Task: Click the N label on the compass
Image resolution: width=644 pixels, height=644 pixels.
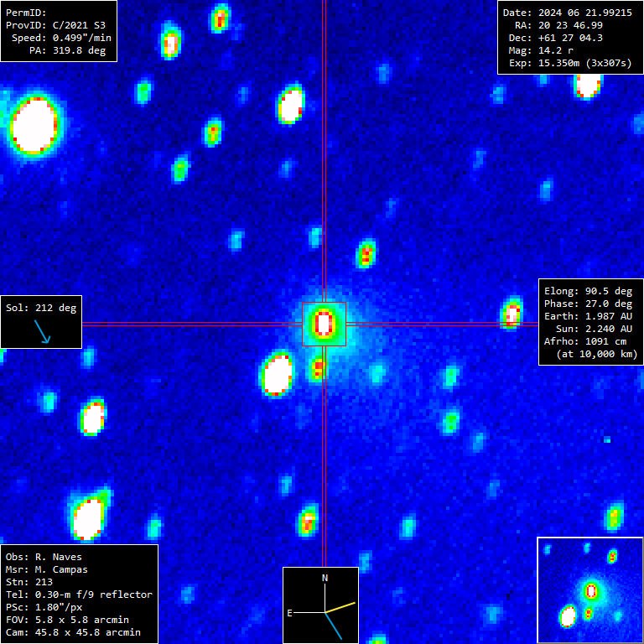Action: point(325,578)
